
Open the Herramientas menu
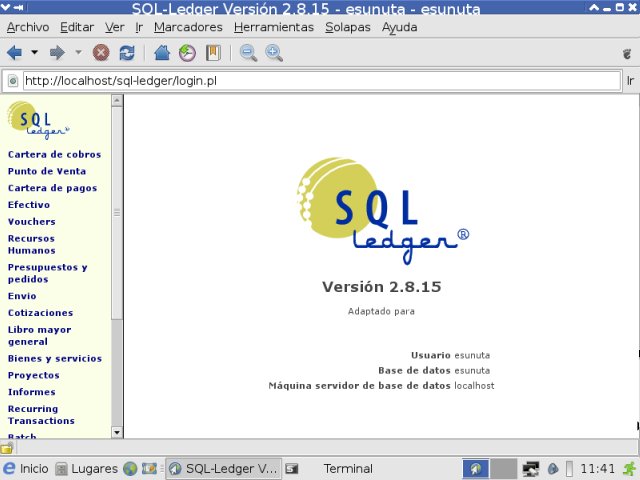(274, 27)
